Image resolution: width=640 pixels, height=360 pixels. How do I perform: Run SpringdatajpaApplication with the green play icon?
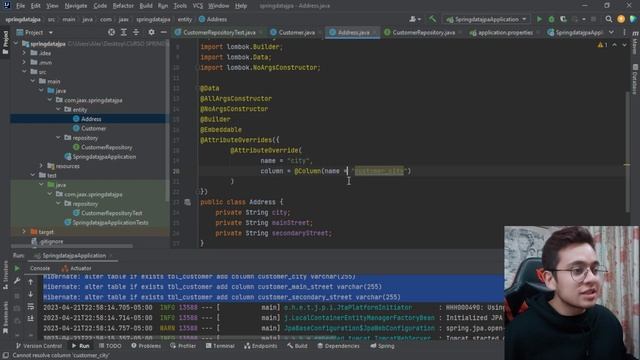(x=539, y=19)
